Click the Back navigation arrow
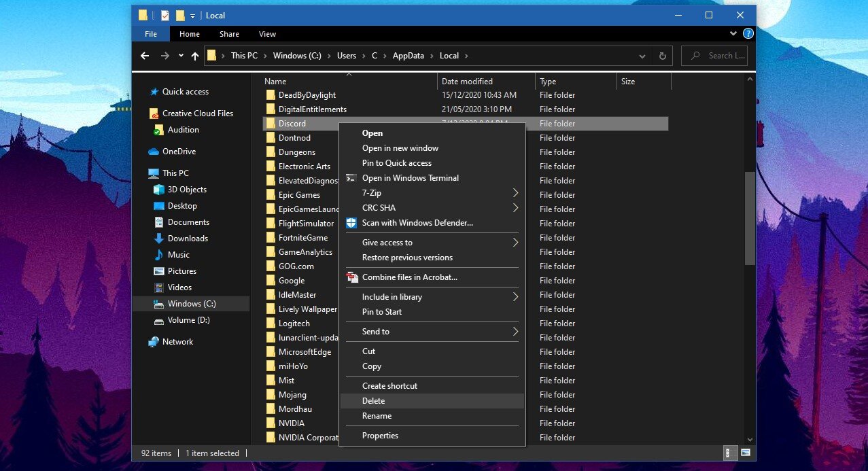Image resolution: width=868 pixels, height=471 pixels. click(x=144, y=56)
